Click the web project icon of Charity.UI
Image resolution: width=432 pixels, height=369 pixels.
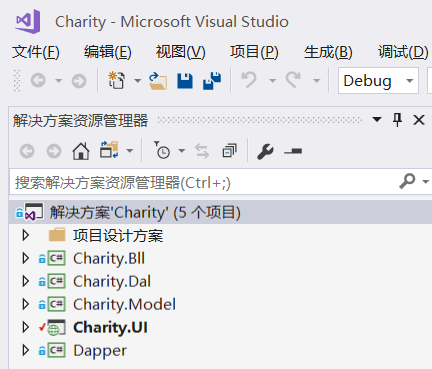pos(56,327)
